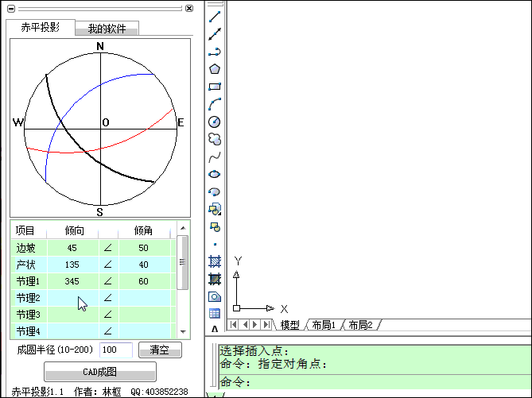Select the Hatch tool
Viewport: 532px width, 398px height.
pyautogui.click(x=215, y=261)
